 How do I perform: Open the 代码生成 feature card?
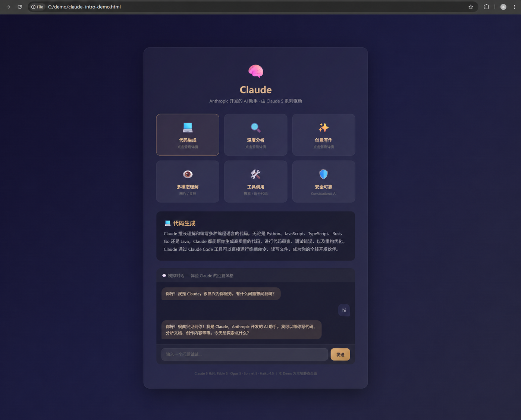click(188, 135)
